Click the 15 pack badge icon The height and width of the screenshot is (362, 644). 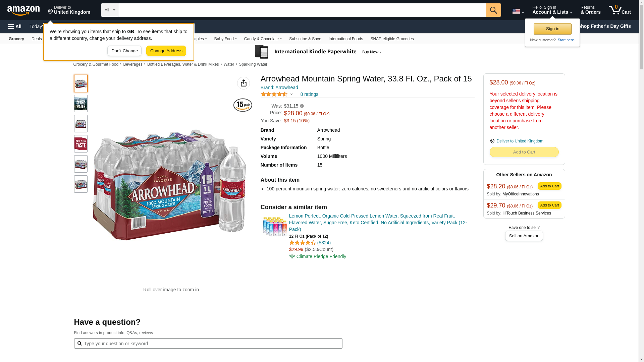(243, 105)
